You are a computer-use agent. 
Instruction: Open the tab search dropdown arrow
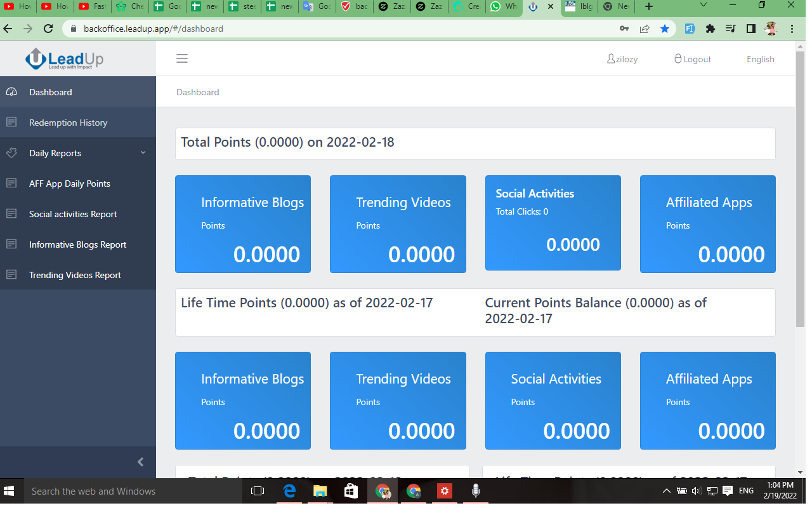click(x=704, y=4)
